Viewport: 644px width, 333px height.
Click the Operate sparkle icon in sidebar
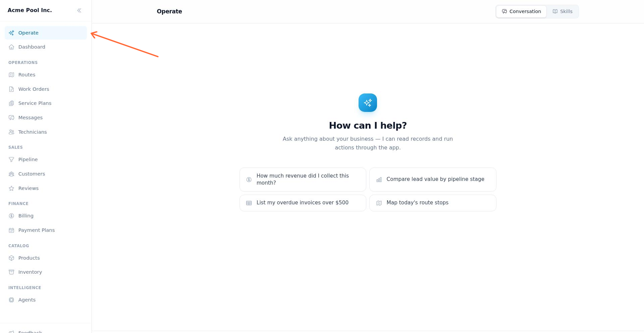(x=11, y=33)
